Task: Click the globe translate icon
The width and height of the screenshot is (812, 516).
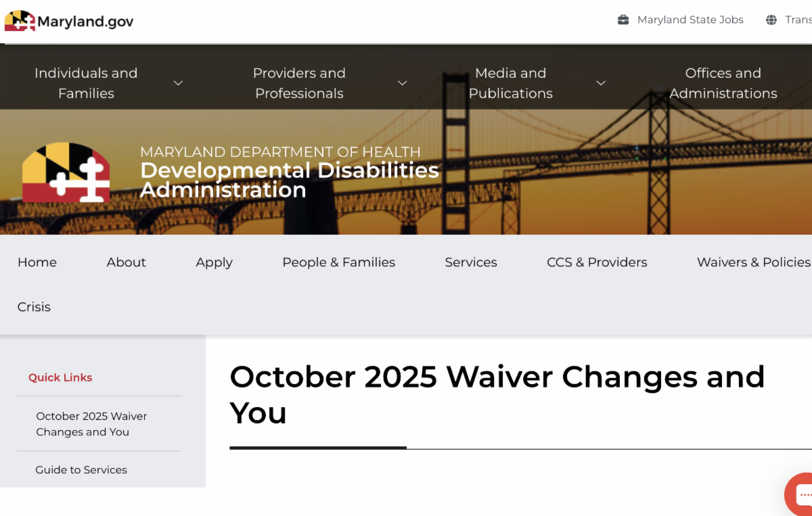Action: click(x=771, y=20)
